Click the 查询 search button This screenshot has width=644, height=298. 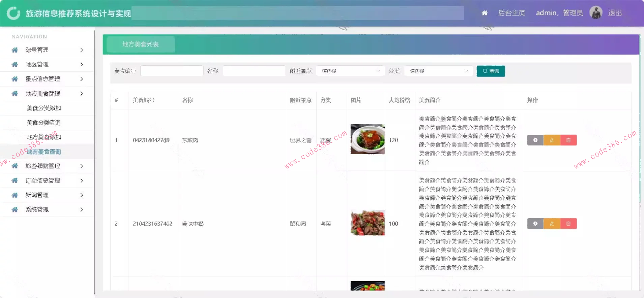coord(491,71)
